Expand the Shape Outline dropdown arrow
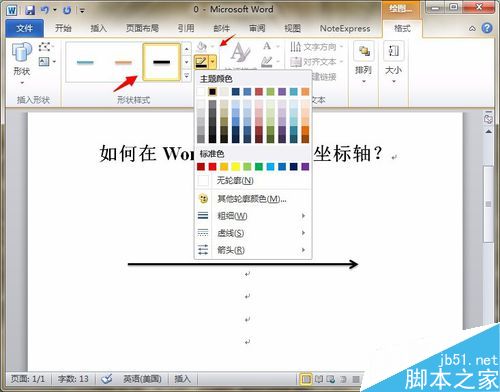Screen dimensions: 500x392 tap(213, 62)
